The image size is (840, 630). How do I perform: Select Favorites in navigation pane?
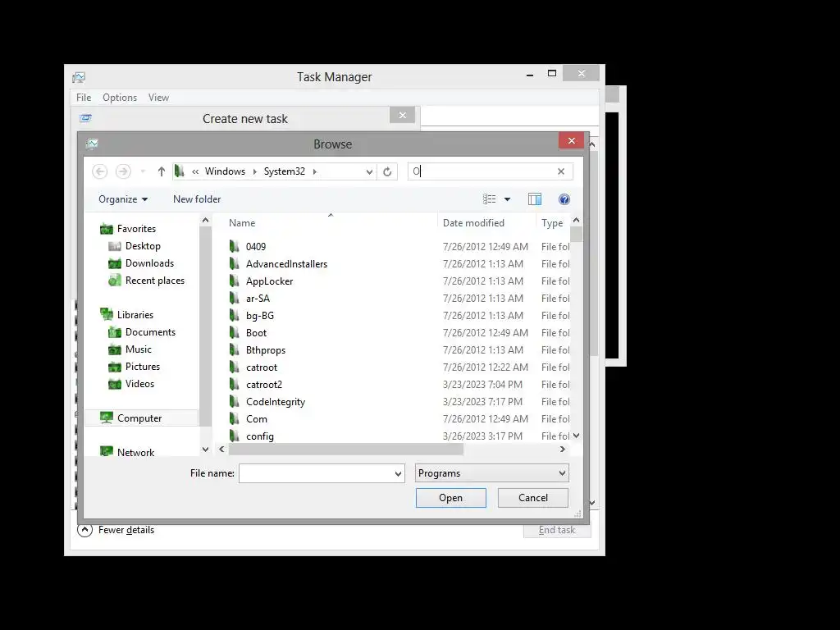coord(136,229)
